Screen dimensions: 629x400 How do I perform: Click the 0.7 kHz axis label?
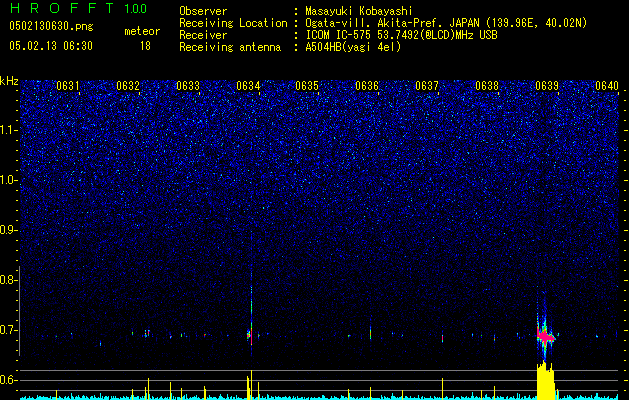point(8,330)
